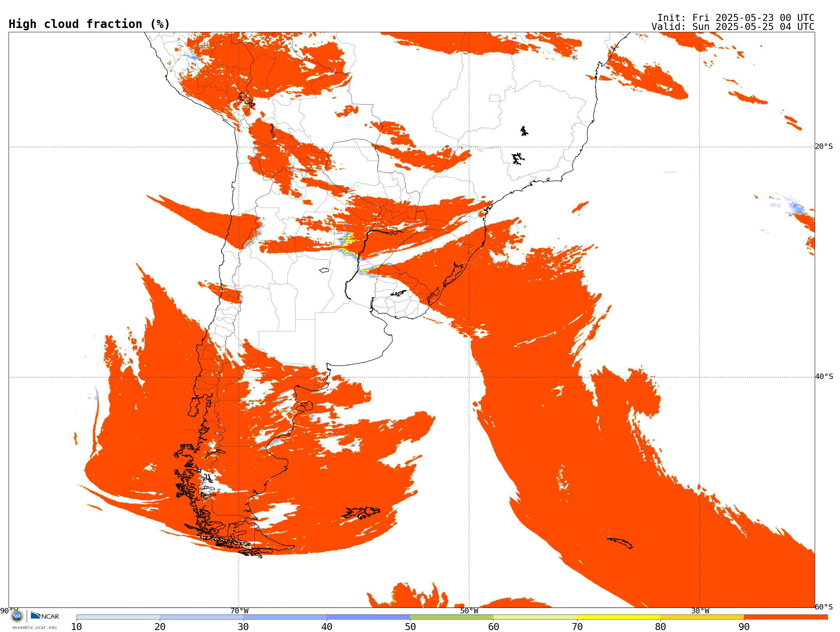Click the NSF logo icon
This screenshot has width=840, height=632.
[x=17, y=616]
